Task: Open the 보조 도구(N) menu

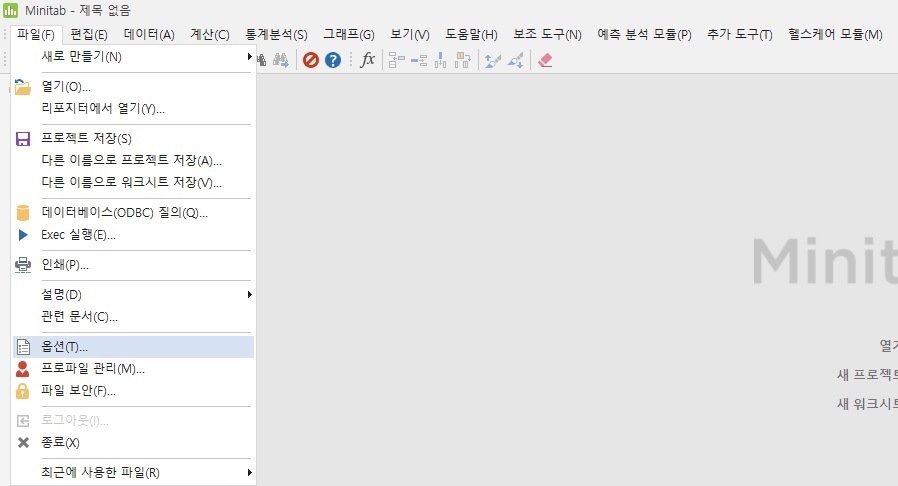Action: coord(547,34)
